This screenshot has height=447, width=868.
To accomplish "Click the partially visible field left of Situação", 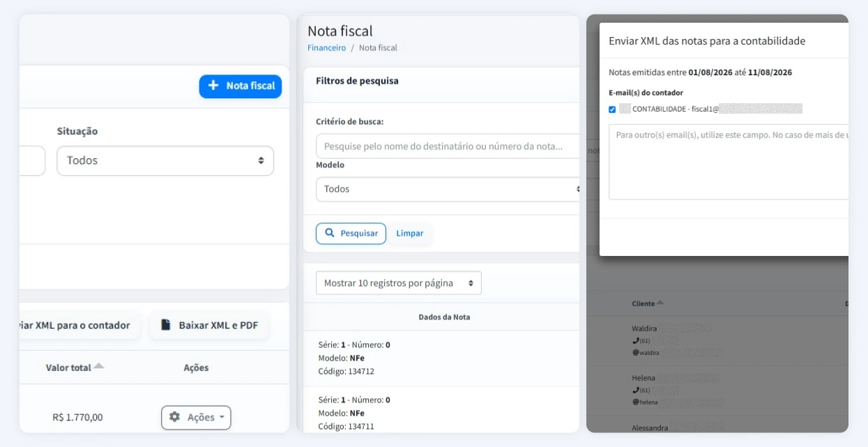I will [32, 160].
